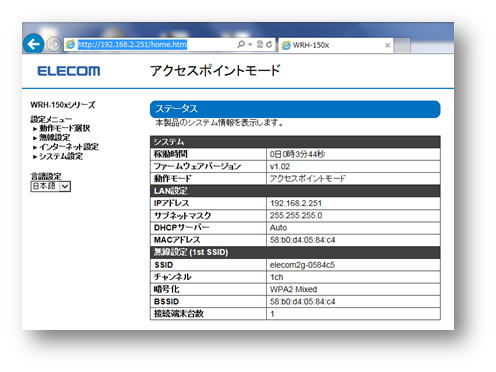Open a new blank browser tab

(402, 45)
